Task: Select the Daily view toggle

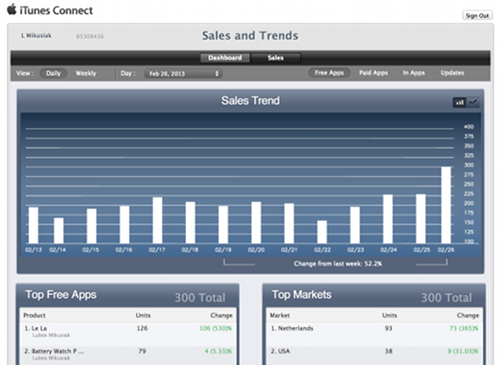Action: [x=53, y=73]
